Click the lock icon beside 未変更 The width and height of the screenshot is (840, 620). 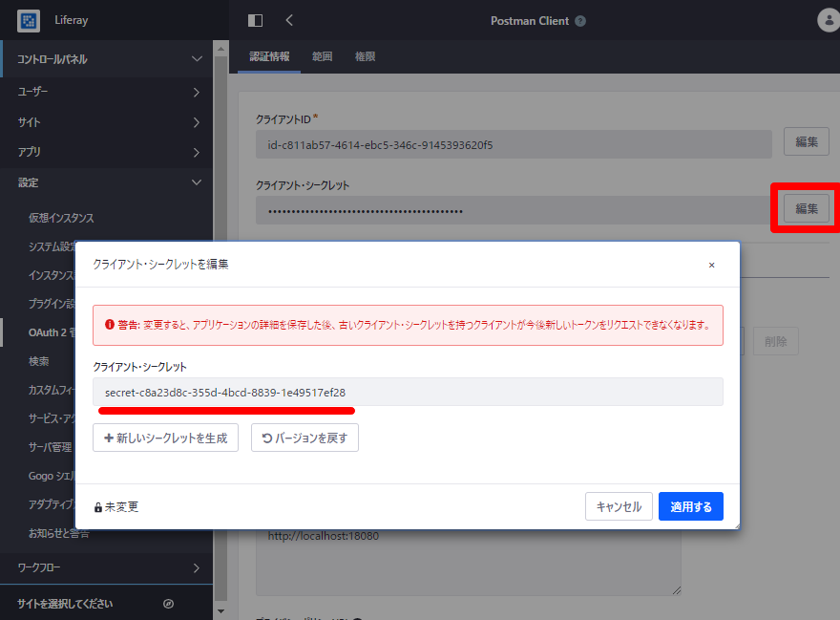click(97, 506)
